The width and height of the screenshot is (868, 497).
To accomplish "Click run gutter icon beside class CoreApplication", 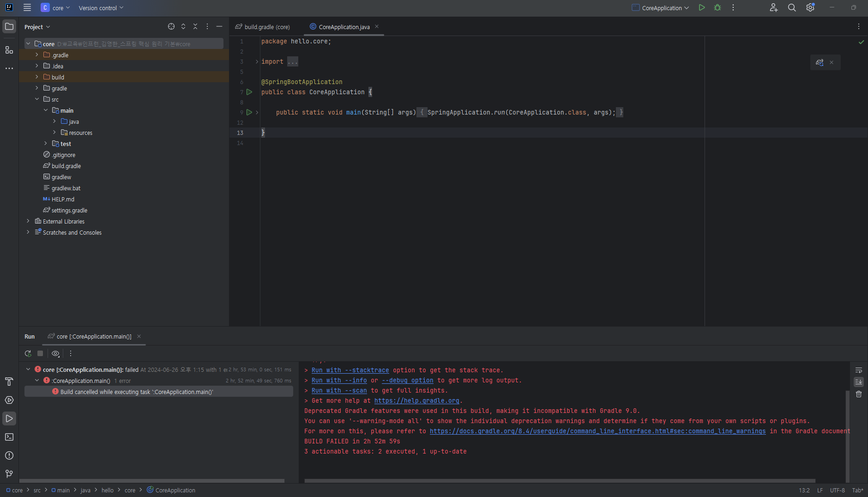I will pyautogui.click(x=249, y=92).
